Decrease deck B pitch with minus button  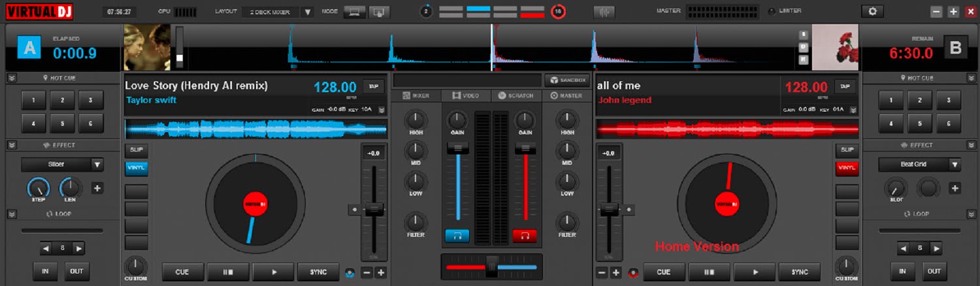click(x=602, y=272)
